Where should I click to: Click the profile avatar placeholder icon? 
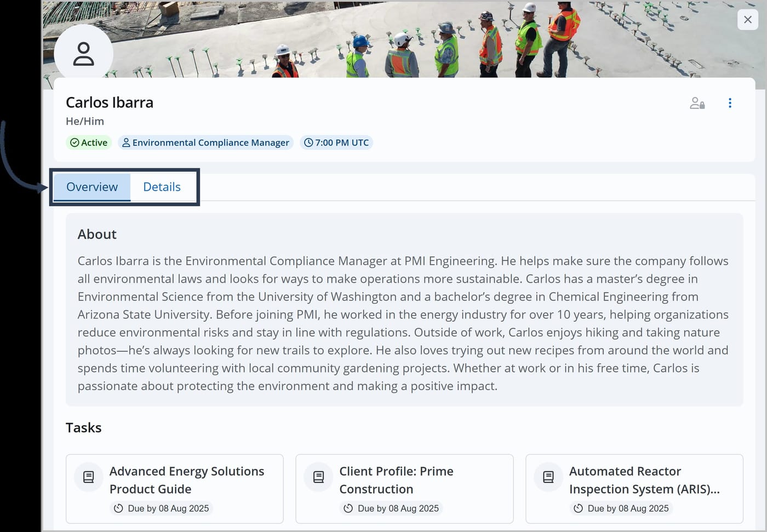pos(84,54)
